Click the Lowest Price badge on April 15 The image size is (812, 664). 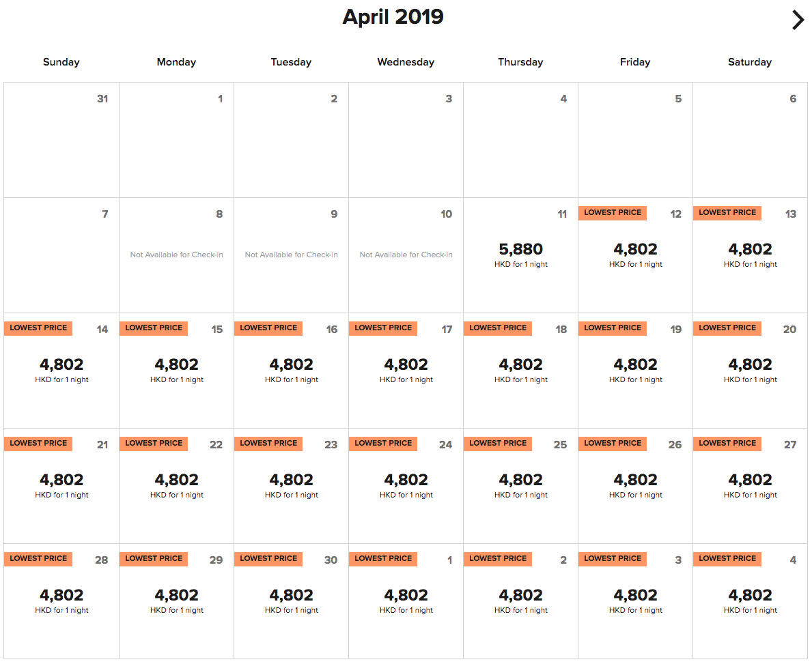pos(154,328)
